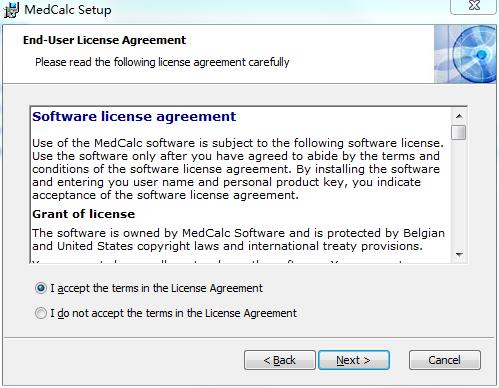The width and height of the screenshot is (499, 388).
Task: Click the 'Please read the following' subtitle
Action: 162,62
